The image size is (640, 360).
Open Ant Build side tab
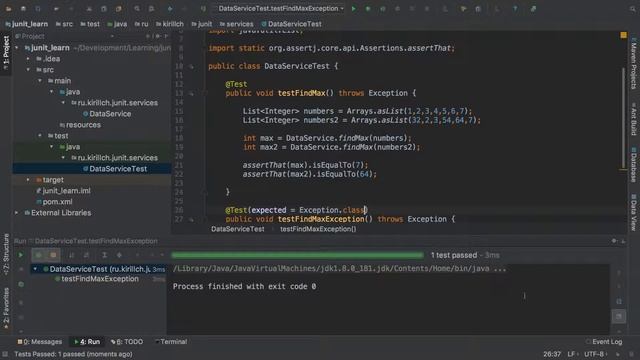tap(633, 119)
